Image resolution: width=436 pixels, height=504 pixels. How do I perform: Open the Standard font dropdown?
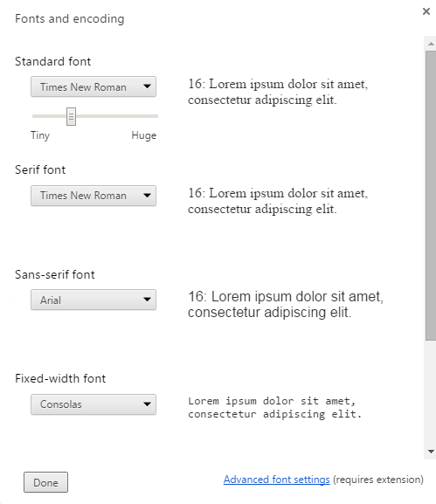pos(93,86)
